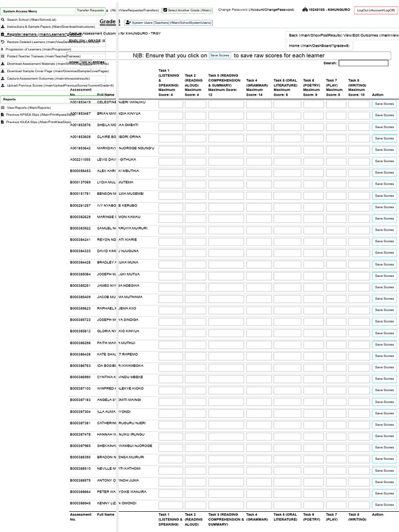This screenshot has height=532, width=399.
Task: Click Task 7 play field for B000386763
Action: 336,367
